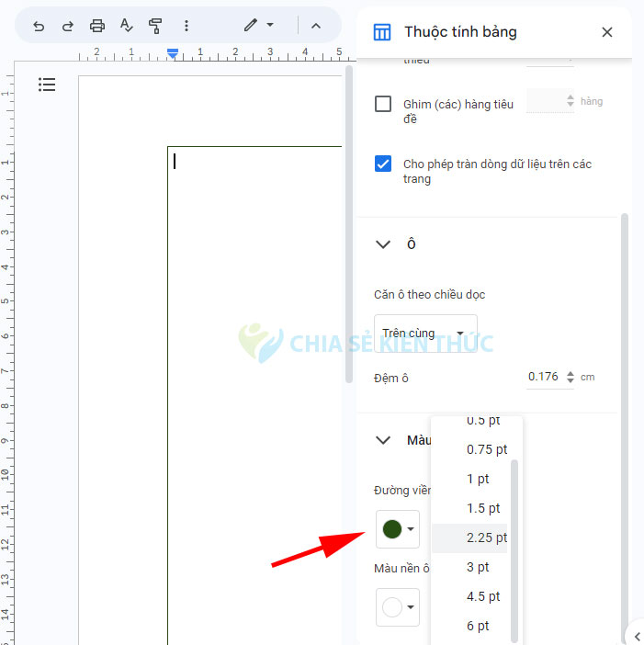Close the Thuộc tính bảng panel

[x=606, y=32]
